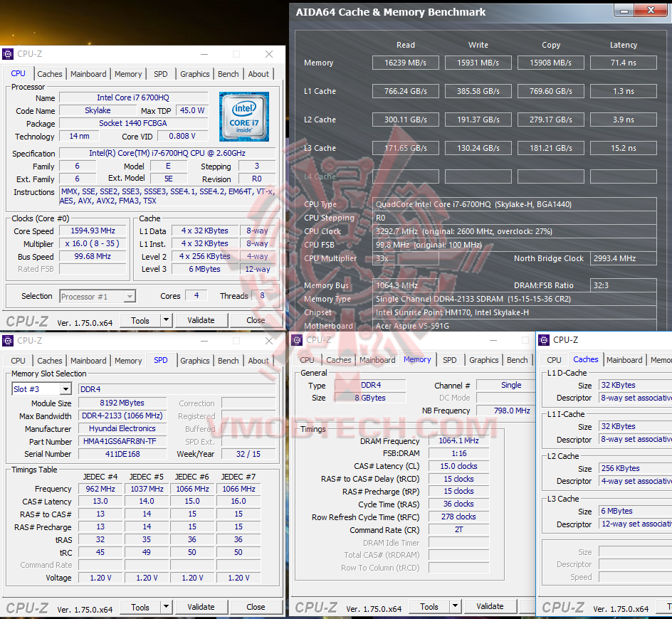Close the top-left CPU-Z window with X

(x=269, y=54)
